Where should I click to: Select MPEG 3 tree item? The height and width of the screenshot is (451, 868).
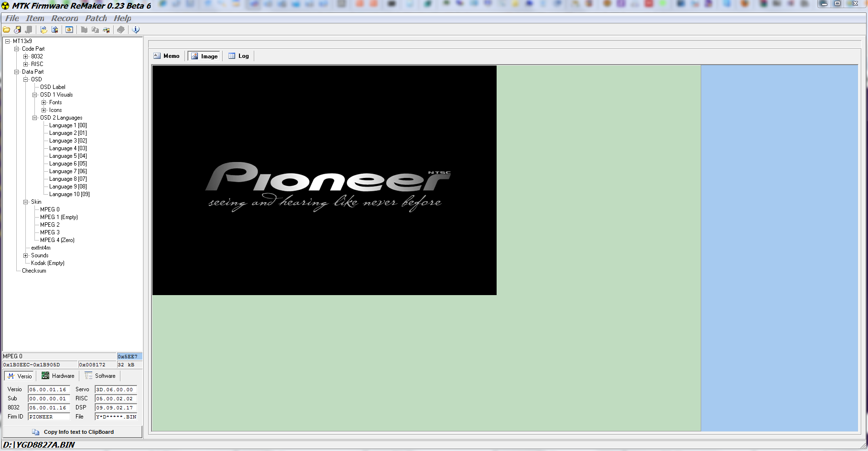50,232
